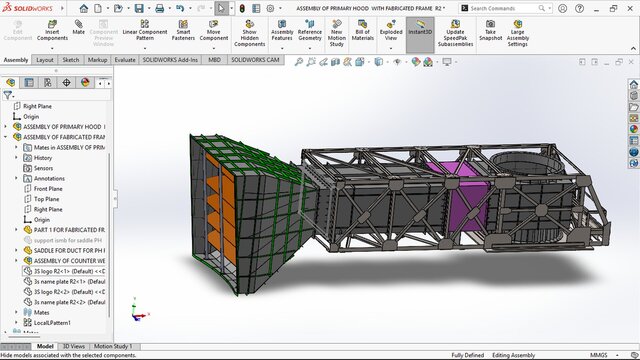Switch to 3D Views tab

tap(73, 346)
